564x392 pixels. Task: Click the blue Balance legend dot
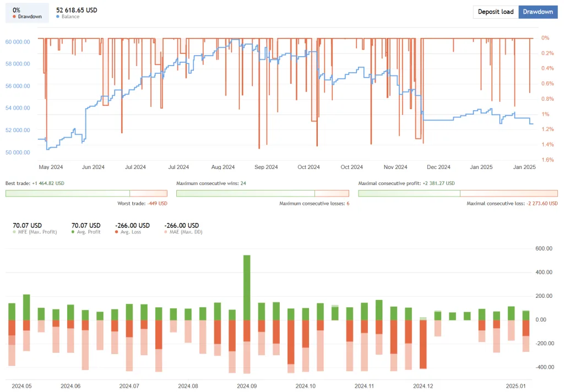click(59, 17)
